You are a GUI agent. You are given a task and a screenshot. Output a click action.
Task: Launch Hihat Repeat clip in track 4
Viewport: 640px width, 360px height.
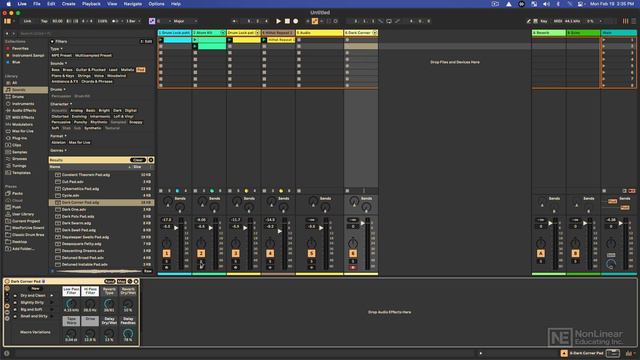[264, 40]
